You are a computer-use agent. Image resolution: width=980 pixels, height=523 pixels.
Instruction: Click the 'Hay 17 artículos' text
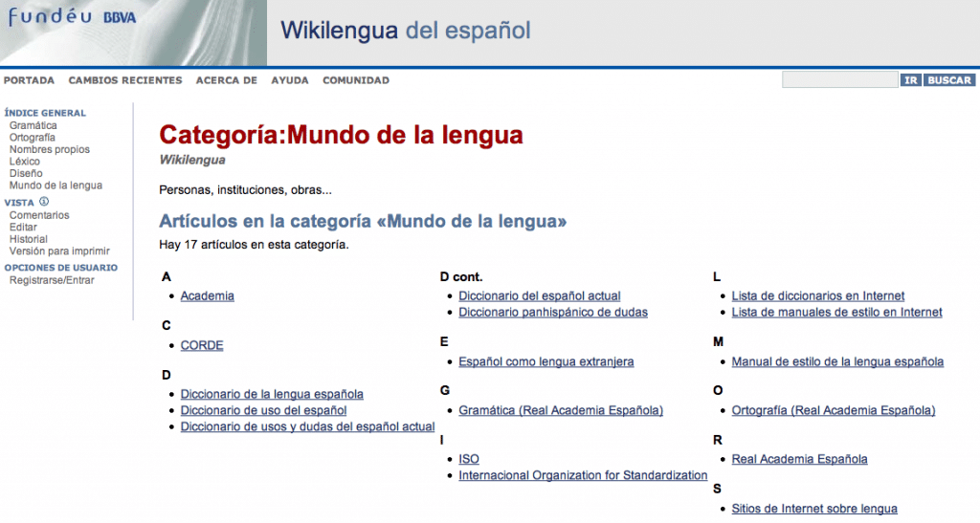point(254,245)
